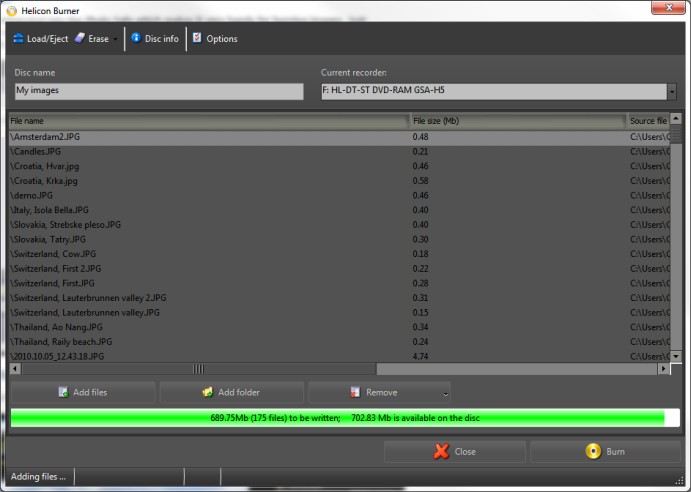The image size is (691, 492).
Task: Select \Switzerland, Lauterbrunnen valley 2.JPG
Action: click(x=339, y=298)
